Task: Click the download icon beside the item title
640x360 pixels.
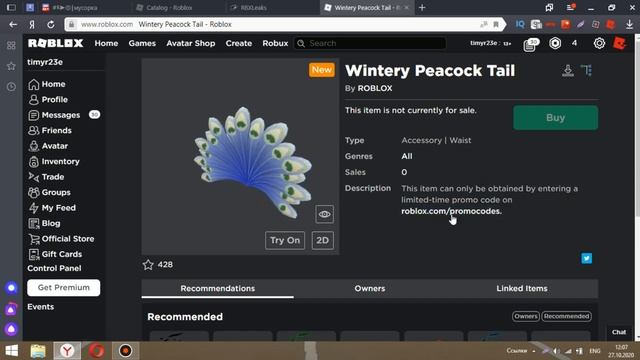Action: tap(568, 71)
